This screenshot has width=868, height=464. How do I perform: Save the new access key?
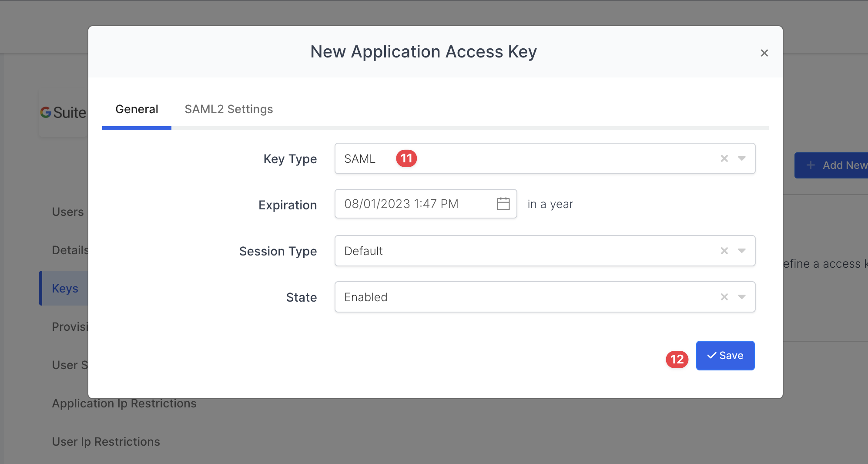click(725, 356)
